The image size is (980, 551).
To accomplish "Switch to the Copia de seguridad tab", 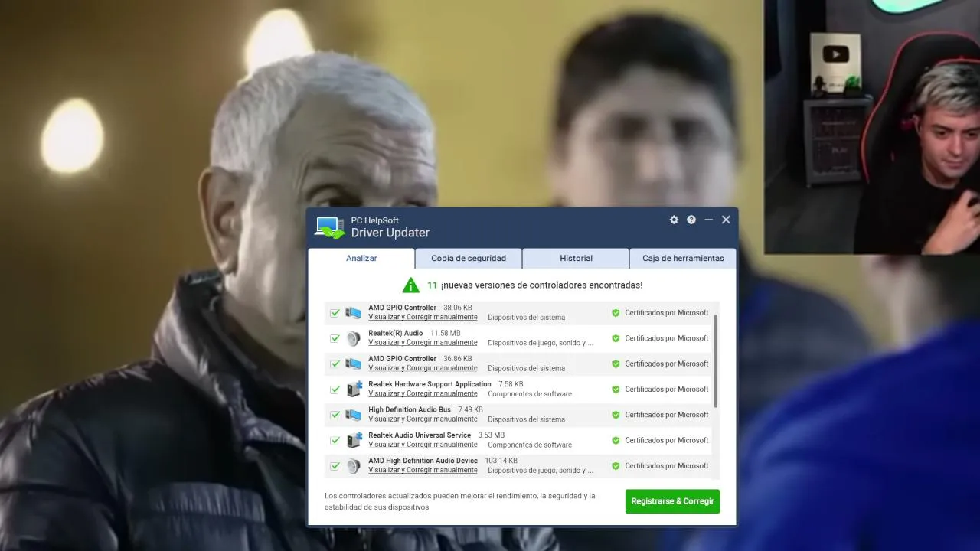I will (469, 259).
